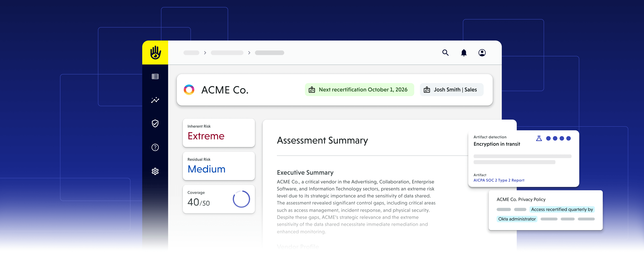Click the Coverage progress ring

241,199
